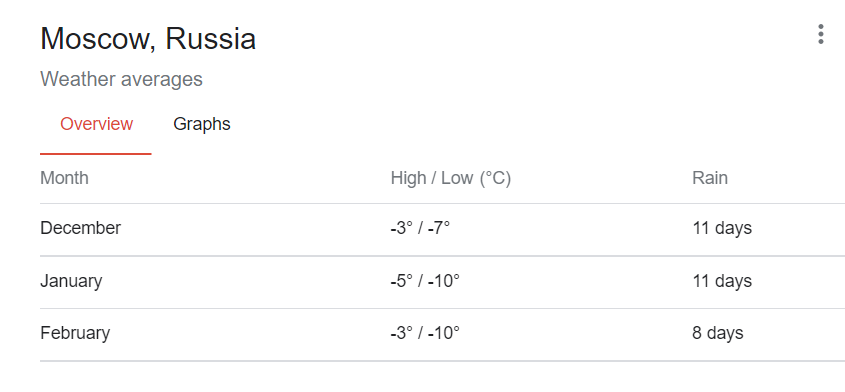
Task: Click January's 11 days rain value
Action: tap(722, 281)
